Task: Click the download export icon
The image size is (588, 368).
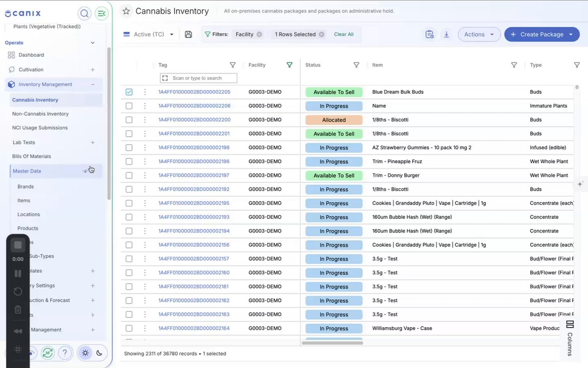Action: tap(446, 34)
